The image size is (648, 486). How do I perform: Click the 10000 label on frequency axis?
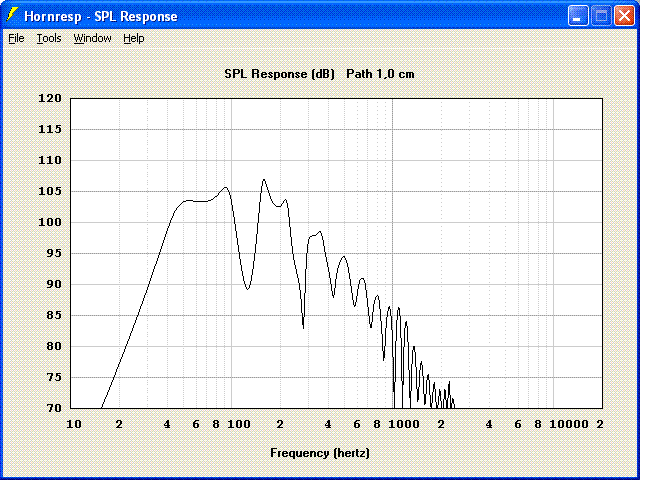pyautogui.click(x=569, y=424)
